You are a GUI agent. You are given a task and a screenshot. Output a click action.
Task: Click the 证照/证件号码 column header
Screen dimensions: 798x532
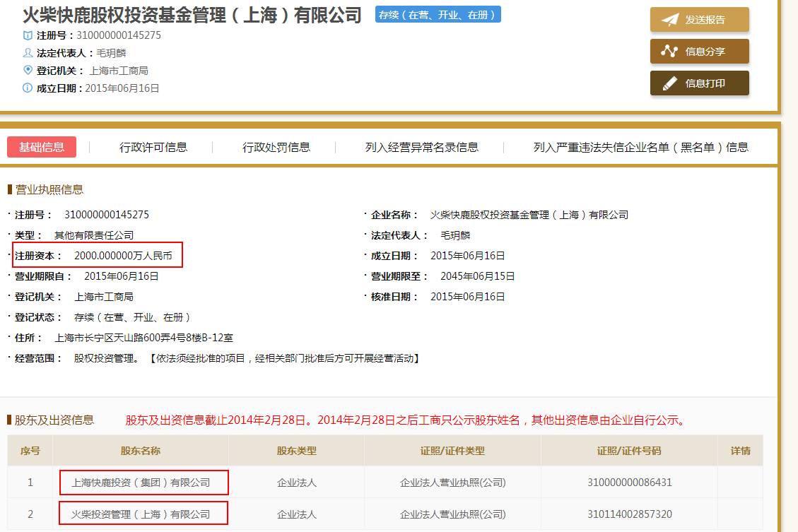coord(629,451)
